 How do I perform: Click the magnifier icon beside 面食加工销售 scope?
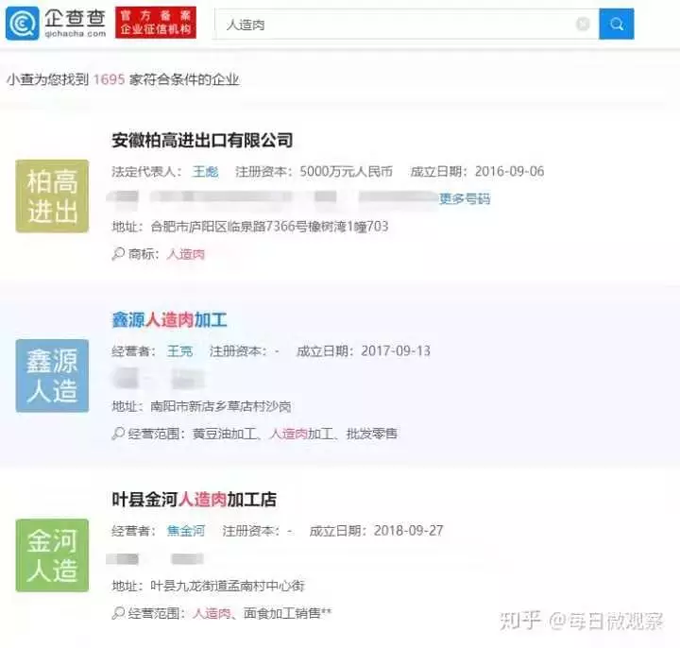point(118,613)
